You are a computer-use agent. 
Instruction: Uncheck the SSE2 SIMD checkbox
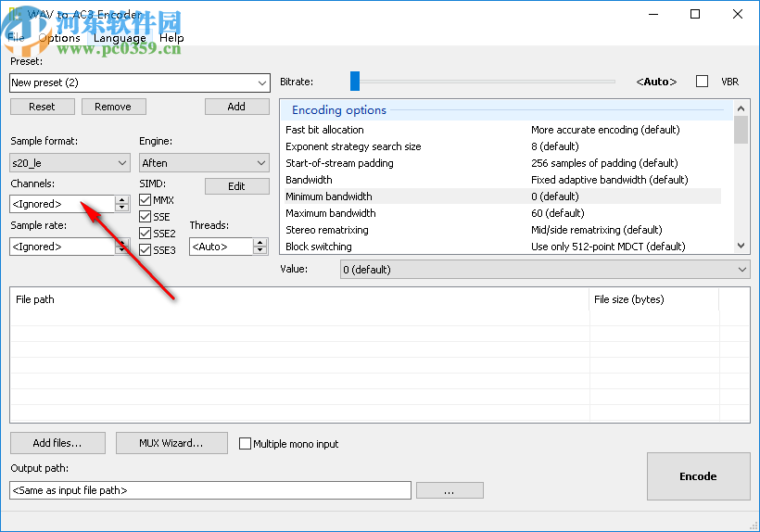click(x=145, y=233)
